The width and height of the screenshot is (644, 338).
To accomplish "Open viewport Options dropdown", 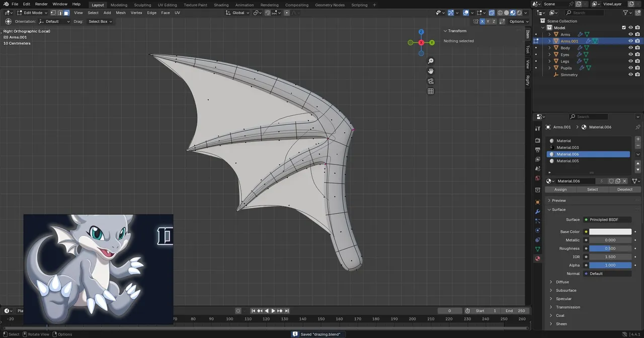I will 518,22.
